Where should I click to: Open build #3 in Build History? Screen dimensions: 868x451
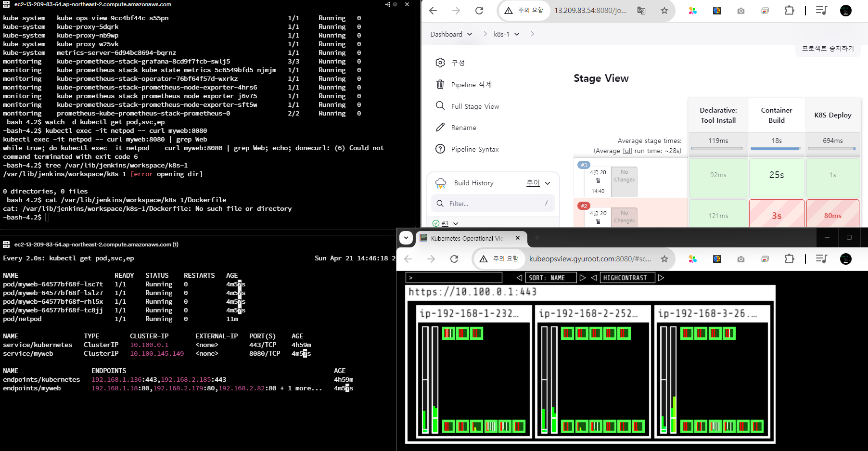(445, 223)
